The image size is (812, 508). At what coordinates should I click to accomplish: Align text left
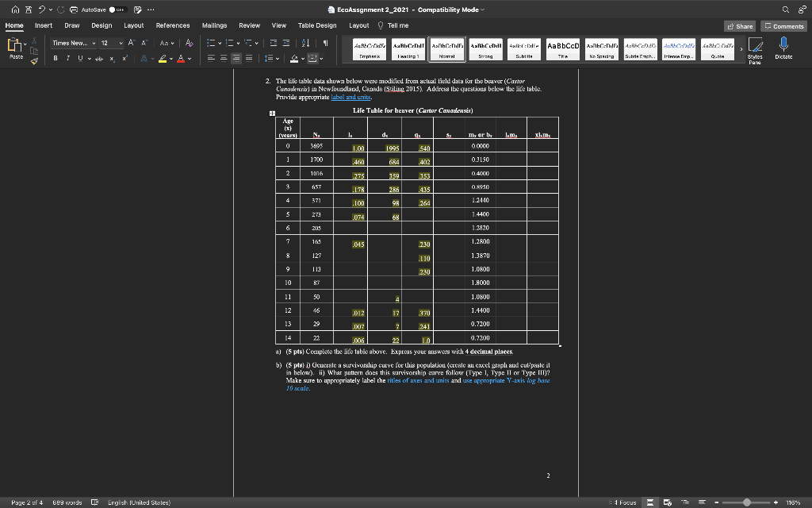pos(211,59)
